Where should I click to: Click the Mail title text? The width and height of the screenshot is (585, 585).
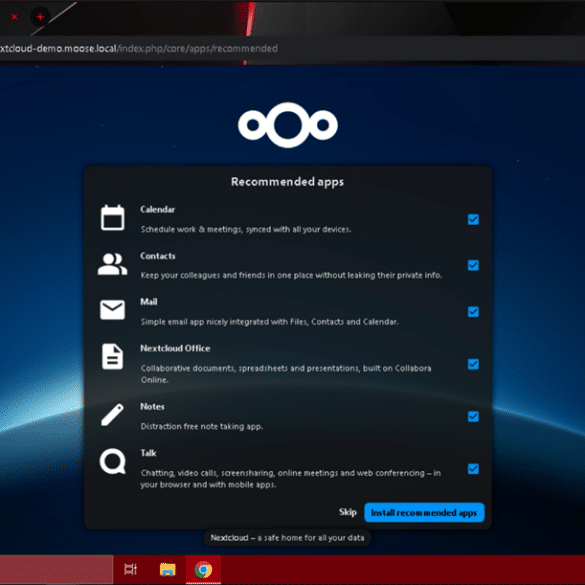tap(148, 301)
